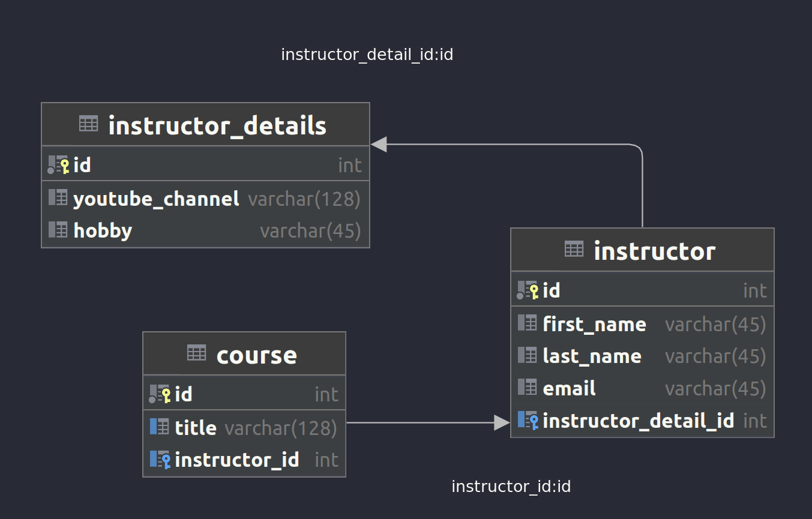Click arrowhead pointing into instructor table

502,422
